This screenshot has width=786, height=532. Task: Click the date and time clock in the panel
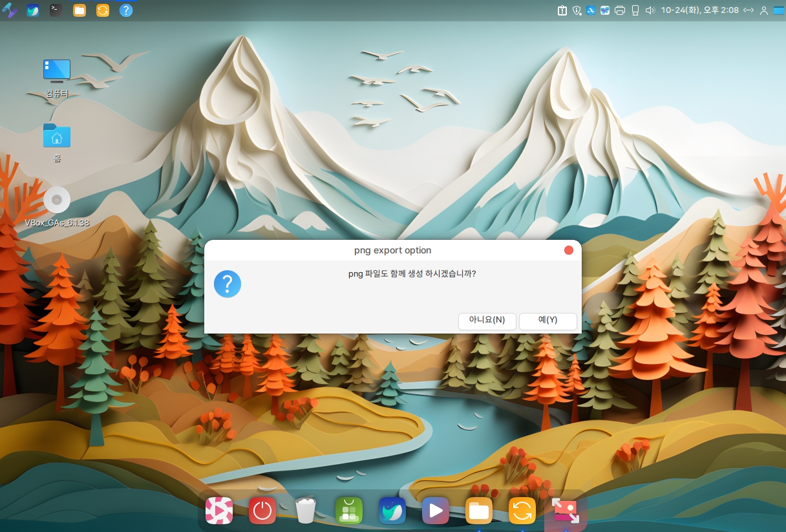click(x=699, y=10)
